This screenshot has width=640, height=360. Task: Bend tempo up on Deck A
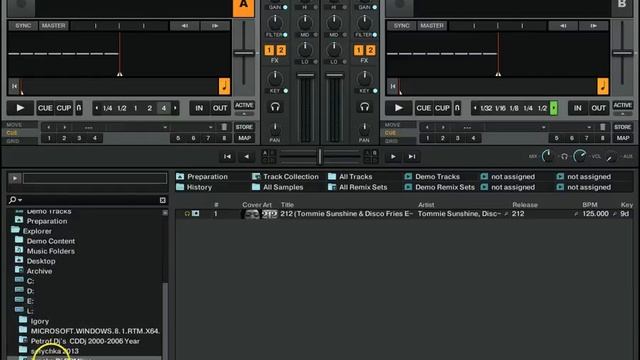click(215, 26)
